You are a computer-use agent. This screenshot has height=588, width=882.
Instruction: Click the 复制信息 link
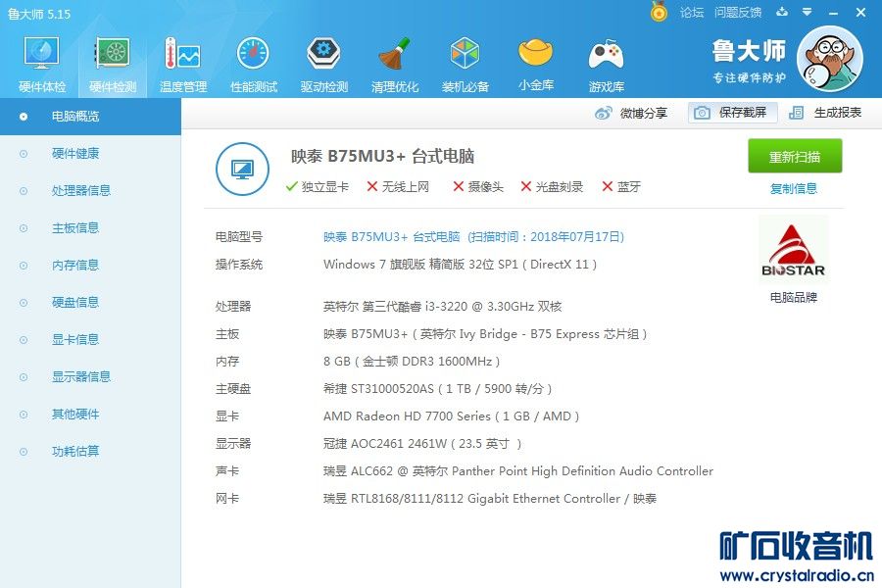pyautogui.click(x=794, y=188)
